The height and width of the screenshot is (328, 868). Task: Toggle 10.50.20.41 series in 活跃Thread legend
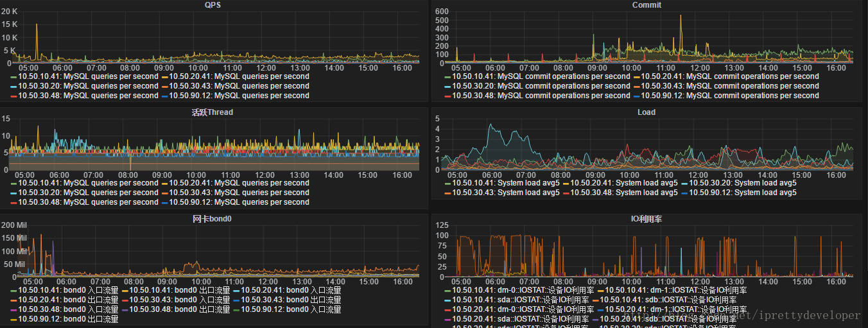click(235, 182)
